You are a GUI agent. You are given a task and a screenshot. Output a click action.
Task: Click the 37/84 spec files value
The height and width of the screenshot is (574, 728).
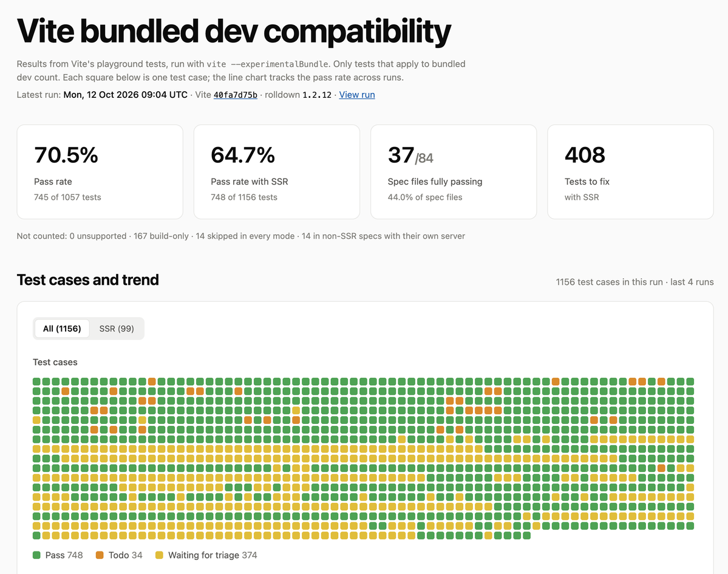pyautogui.click(x=410, y=155)
